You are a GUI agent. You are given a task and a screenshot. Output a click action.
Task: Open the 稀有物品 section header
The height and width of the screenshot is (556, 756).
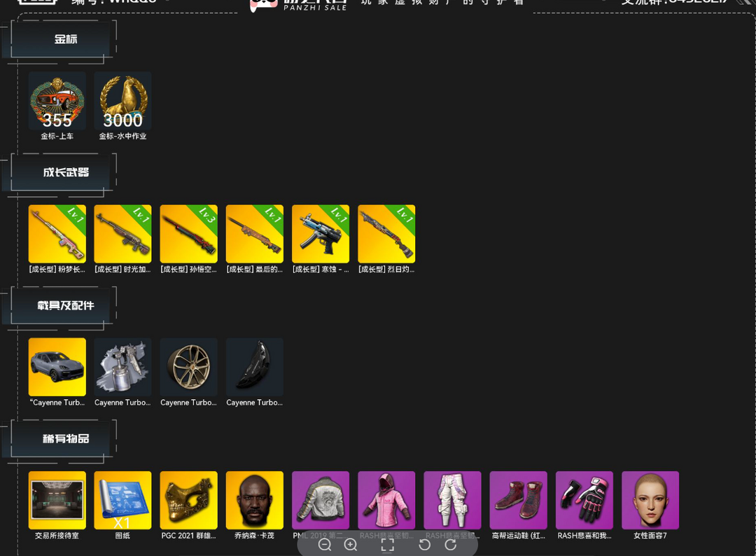coord(66,438)
